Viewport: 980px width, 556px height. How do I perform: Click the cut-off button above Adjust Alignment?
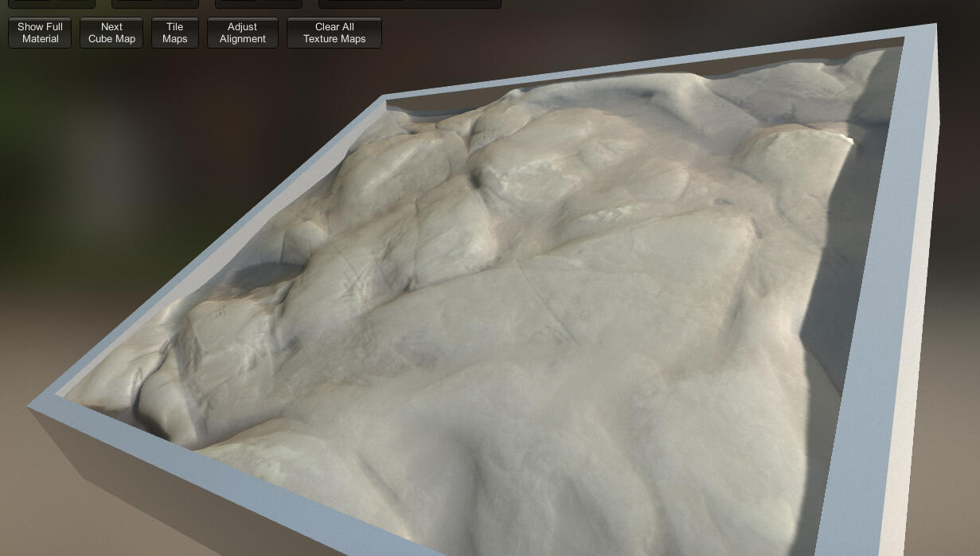[259, 3]
